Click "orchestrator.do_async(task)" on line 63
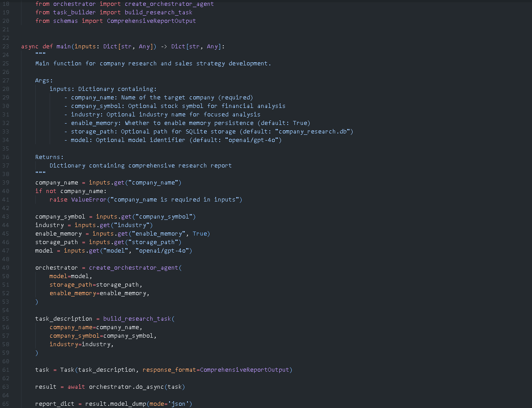 [x=137, y=387]
